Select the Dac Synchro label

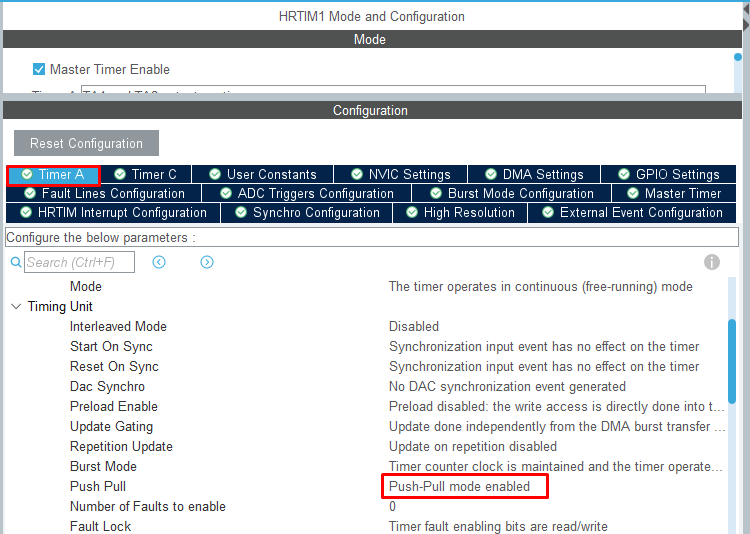coord(107,387)
